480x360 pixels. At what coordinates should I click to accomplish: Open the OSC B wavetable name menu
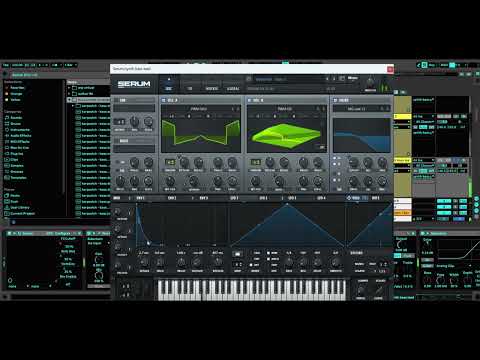(x=284, y=109)
